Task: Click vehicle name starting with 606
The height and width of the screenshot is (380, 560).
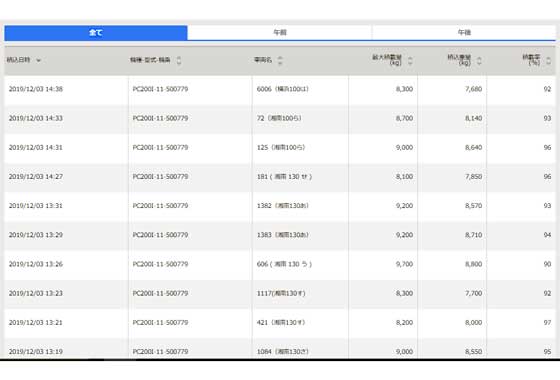Action: tap(284, 264)
